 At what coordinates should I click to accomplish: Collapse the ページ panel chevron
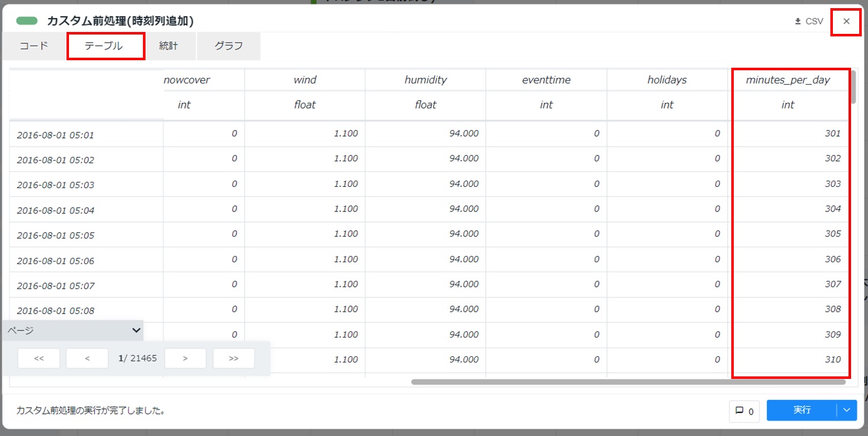click(137, 330)
